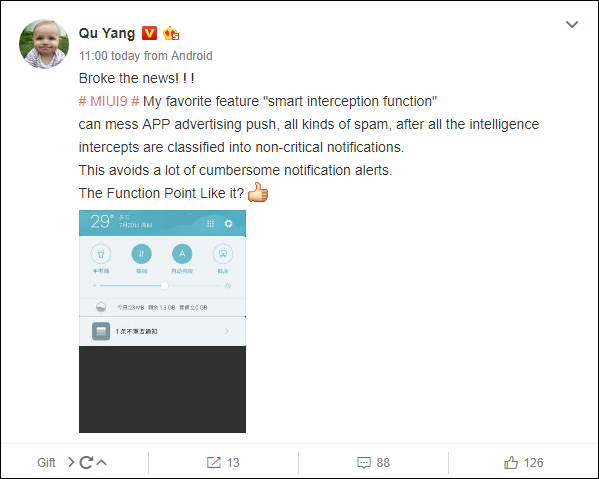Click the crown membership badge icon

coord(171,34)
